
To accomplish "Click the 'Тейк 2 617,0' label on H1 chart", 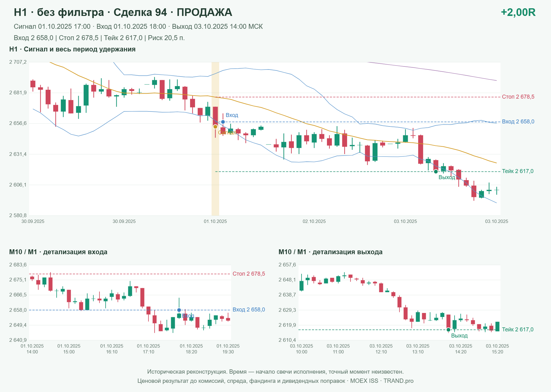I will [x=518, y=171].
